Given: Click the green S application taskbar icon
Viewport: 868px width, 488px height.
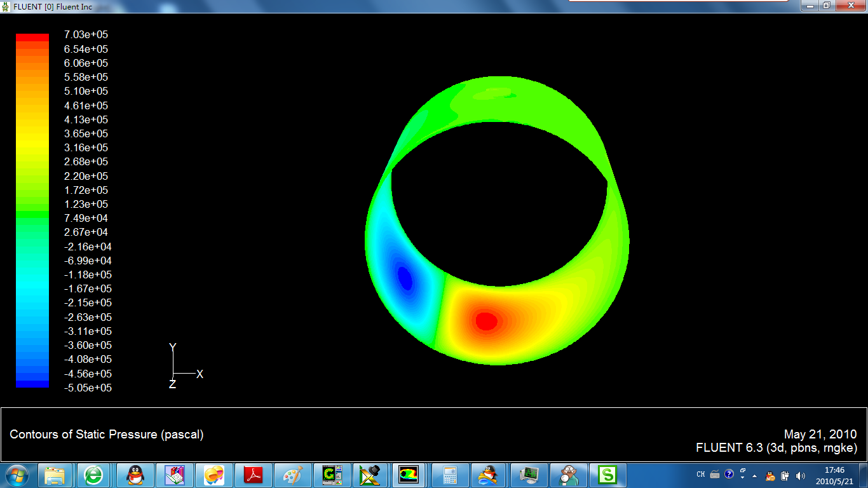Looking at the screenshot, I should point(608,475).
